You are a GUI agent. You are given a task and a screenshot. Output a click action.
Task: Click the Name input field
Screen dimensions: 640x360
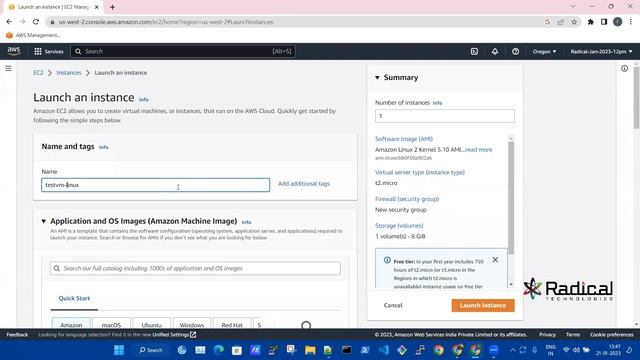(156, 185)
